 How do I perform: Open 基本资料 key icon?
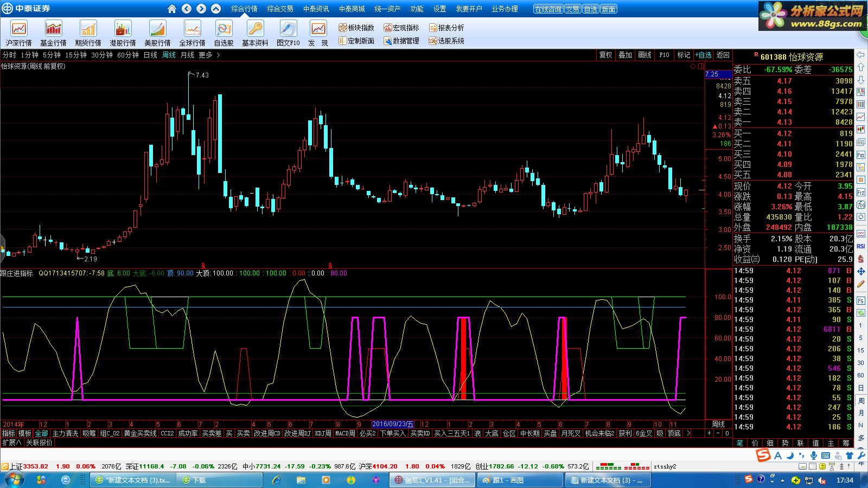coord(255,34)
